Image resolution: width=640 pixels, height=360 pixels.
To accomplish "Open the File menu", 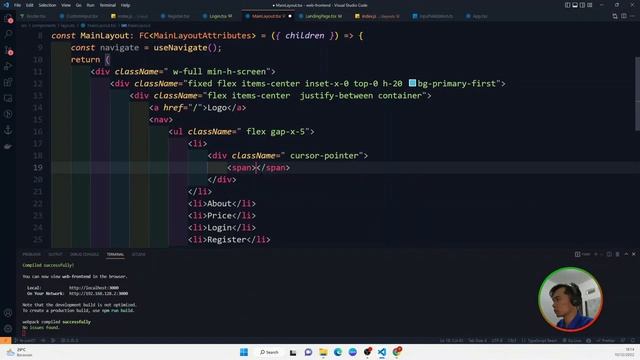I will (x=18, y=5).
